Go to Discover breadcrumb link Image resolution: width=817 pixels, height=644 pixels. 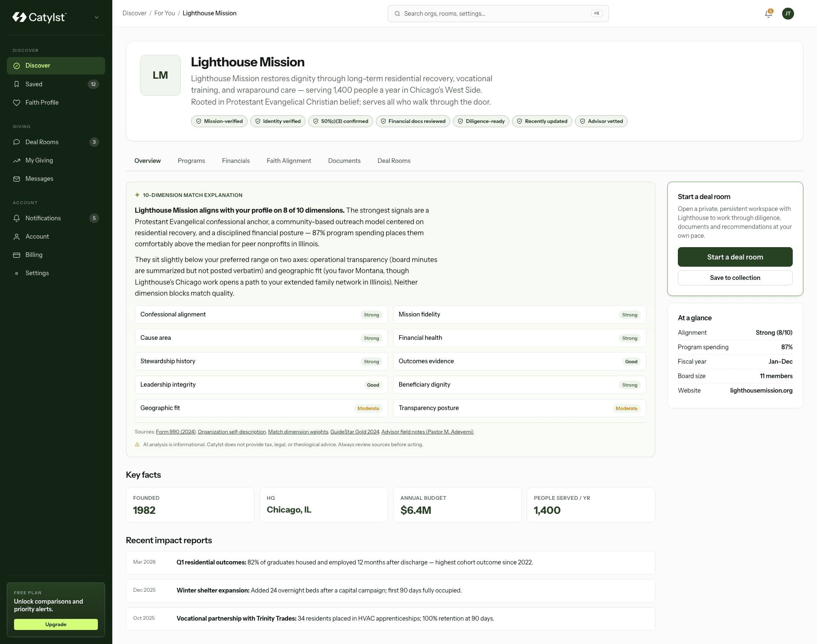tap(134, 13)
